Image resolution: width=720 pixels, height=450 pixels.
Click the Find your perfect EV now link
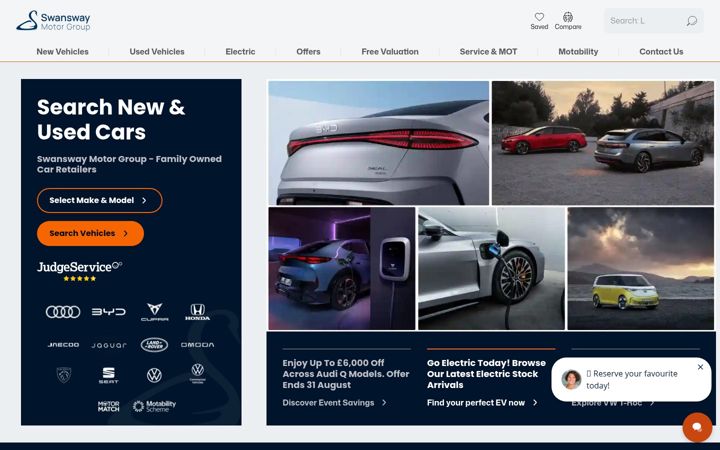(482, 403)
